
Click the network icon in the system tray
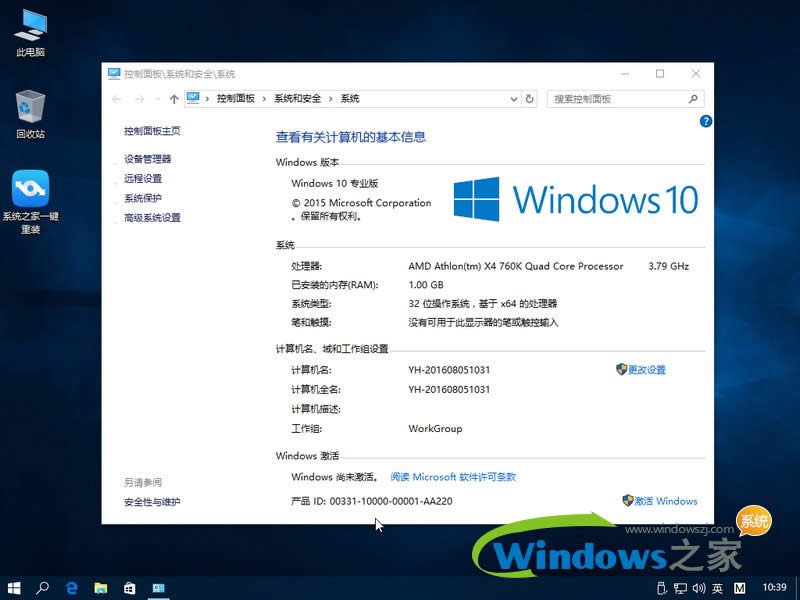(x=679, y=588)
